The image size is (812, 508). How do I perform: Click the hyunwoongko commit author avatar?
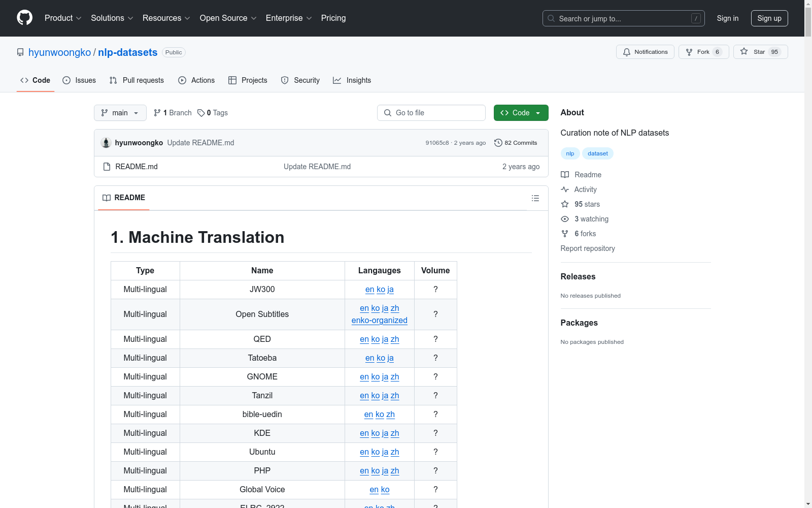click(x=106, y=143)
